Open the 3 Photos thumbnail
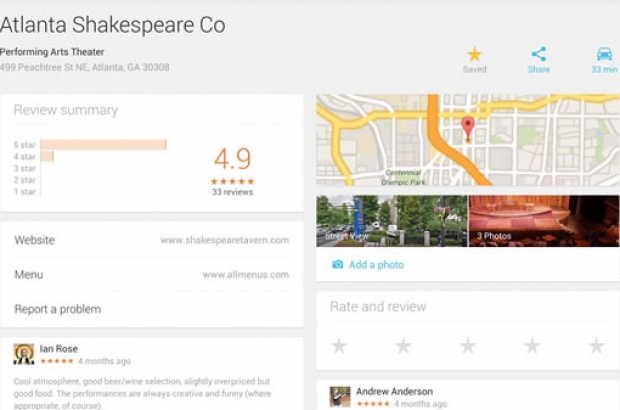The width and height of the screenshot is (620, 410). point(537,221)
